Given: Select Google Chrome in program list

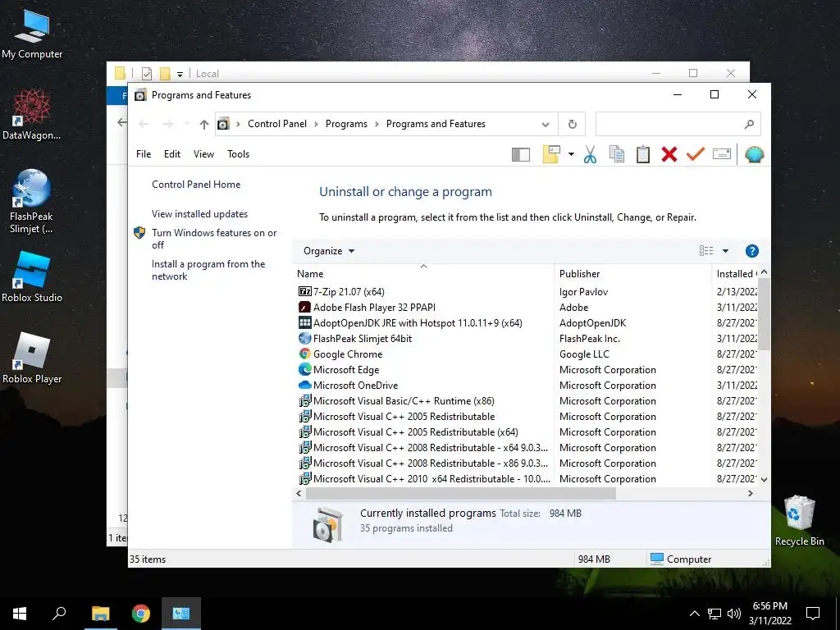Looking at the screenshot, I should (348, 354).
